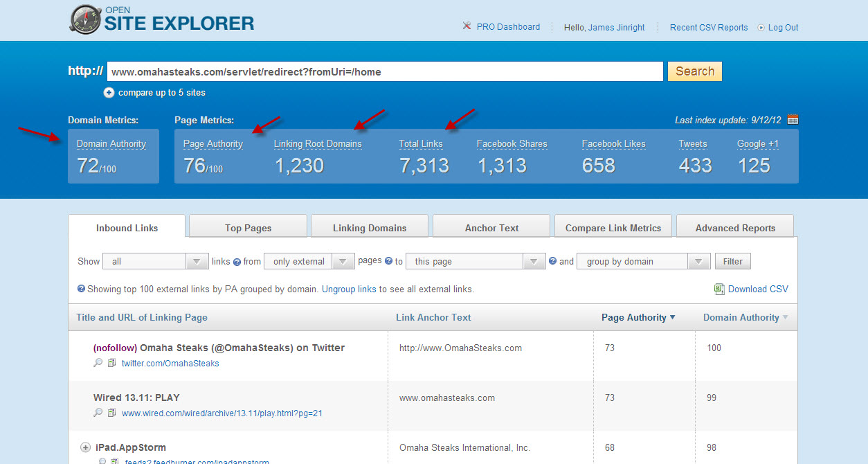The height and width of the screenshot is (464, 868).
Task: Click 'compare up to 5 sites'
Action: (x=162, y=92)
